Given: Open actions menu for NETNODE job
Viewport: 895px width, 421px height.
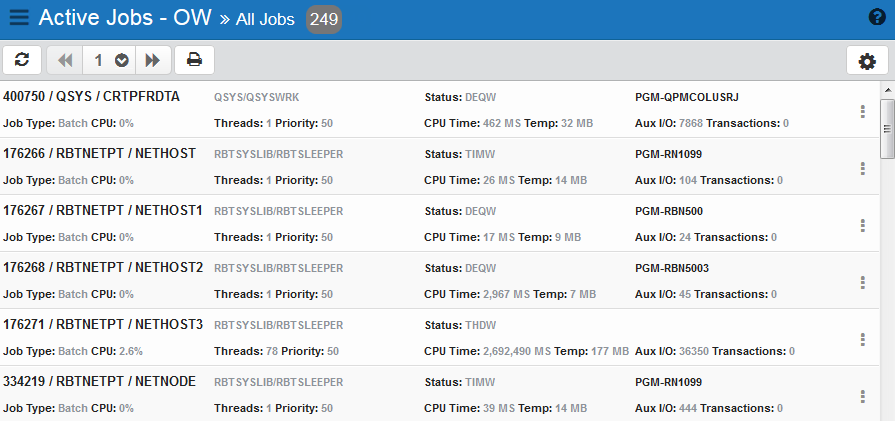Looking at the screenshot, I should (x=862, y=396).
